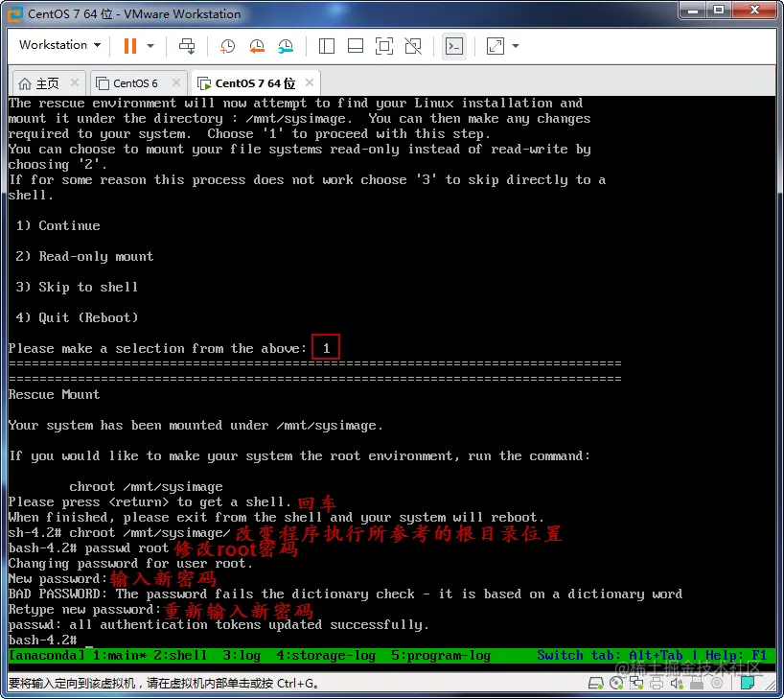This screenshot has width=784, height=699.
Task: Click the '2) Read-only mount' option text
Action: 84,256
